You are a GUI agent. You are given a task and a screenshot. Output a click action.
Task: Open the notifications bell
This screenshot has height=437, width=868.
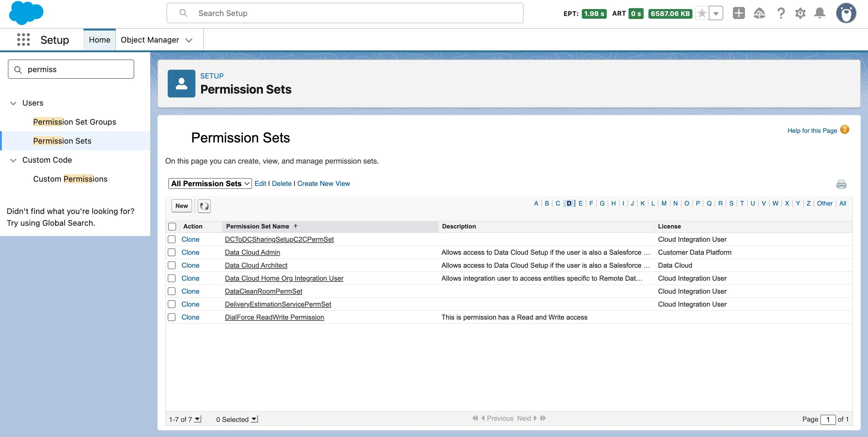point(819,13)
